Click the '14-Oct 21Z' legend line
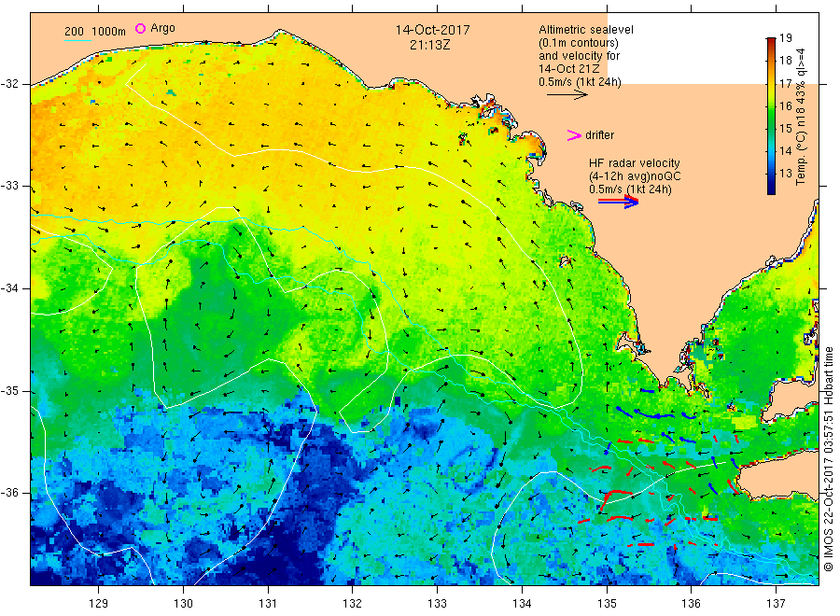This screenshot has width=840, height=616. pyautogui.click(x=569, y=68)
